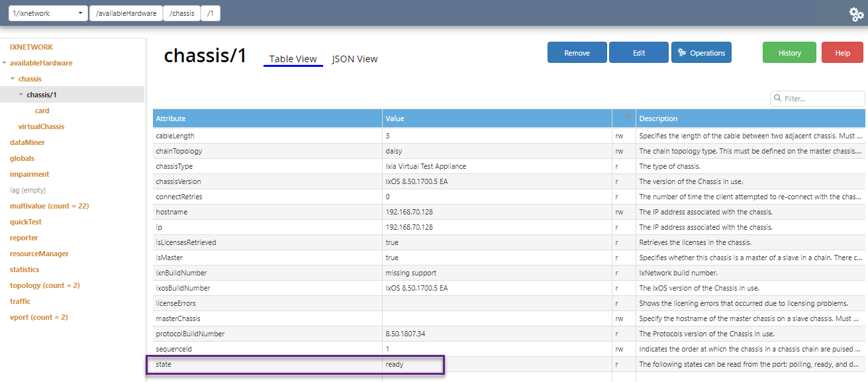Screen dimensions: 868x382
Task: Collapse the chassis tree node
Action: coord(13,79)
